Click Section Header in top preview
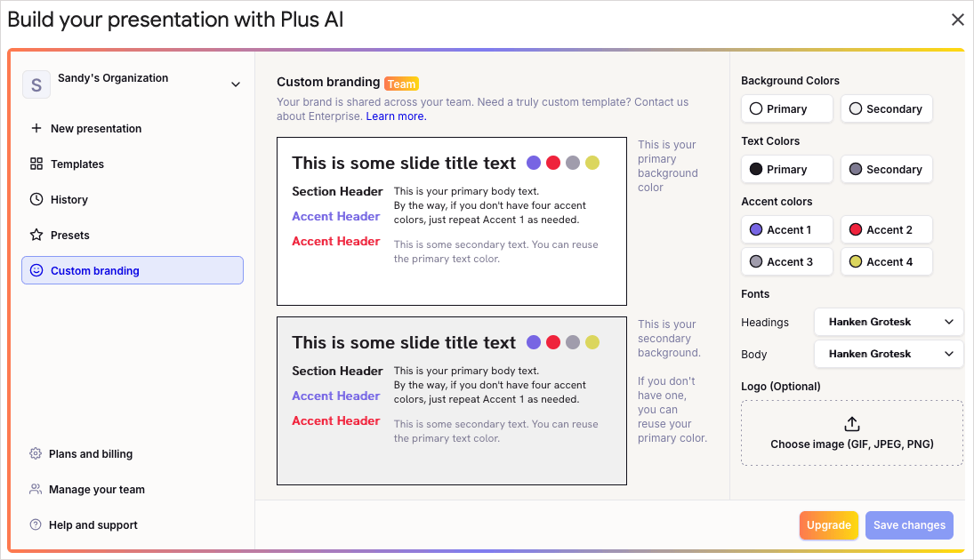The width and height of the screenshot is (974, 560). tap(337, 191)
